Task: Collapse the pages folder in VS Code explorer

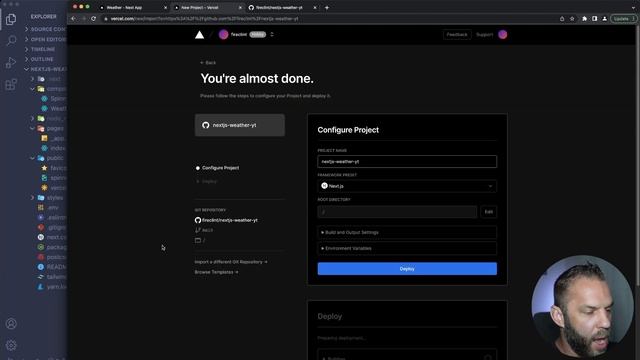Action: pos(48,128)
